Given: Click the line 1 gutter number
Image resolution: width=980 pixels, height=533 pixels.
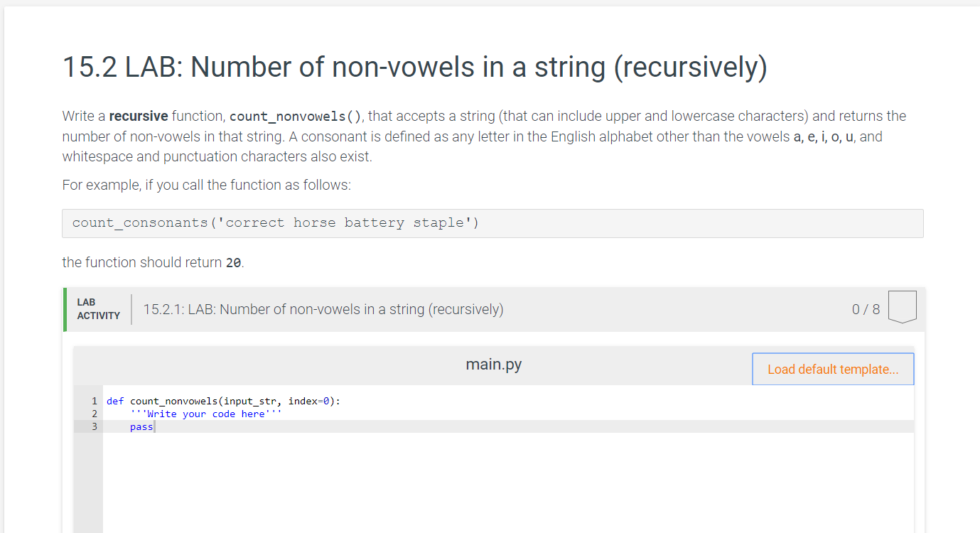Looking at the screenshot, I should pos(94,401).
